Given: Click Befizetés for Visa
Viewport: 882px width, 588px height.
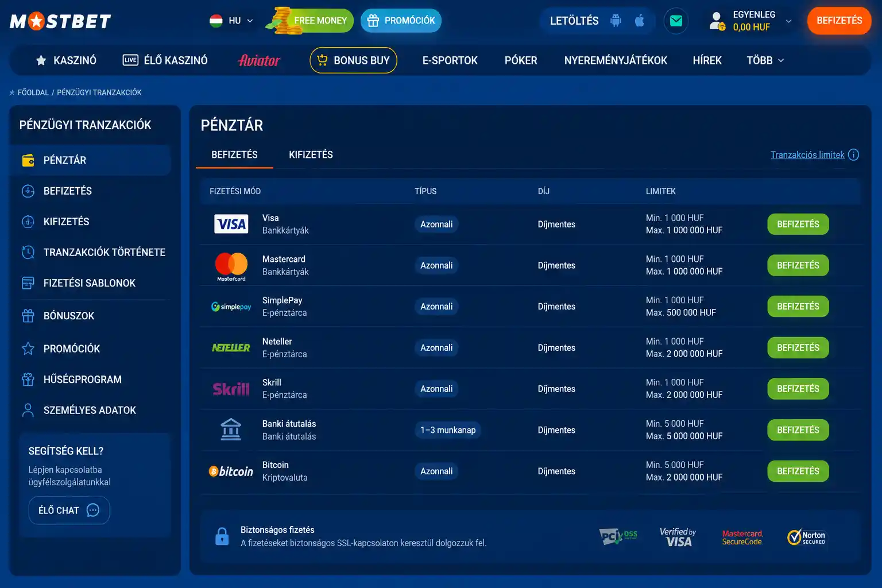Looking at the screenshot, I should [x=798, y=224].
